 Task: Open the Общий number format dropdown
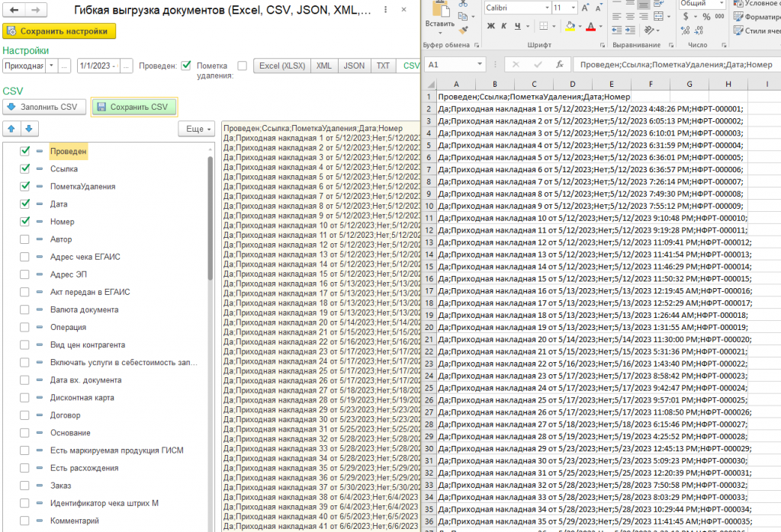(722, 4)
